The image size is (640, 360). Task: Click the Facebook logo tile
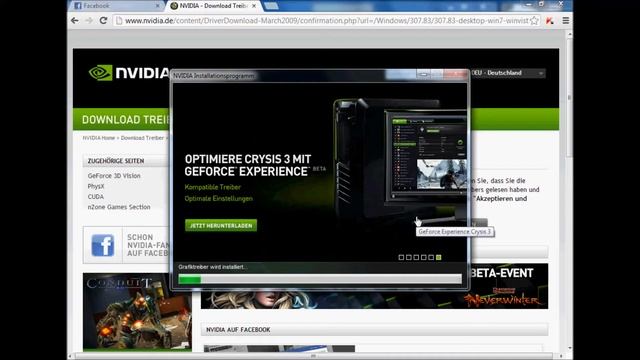102,245
